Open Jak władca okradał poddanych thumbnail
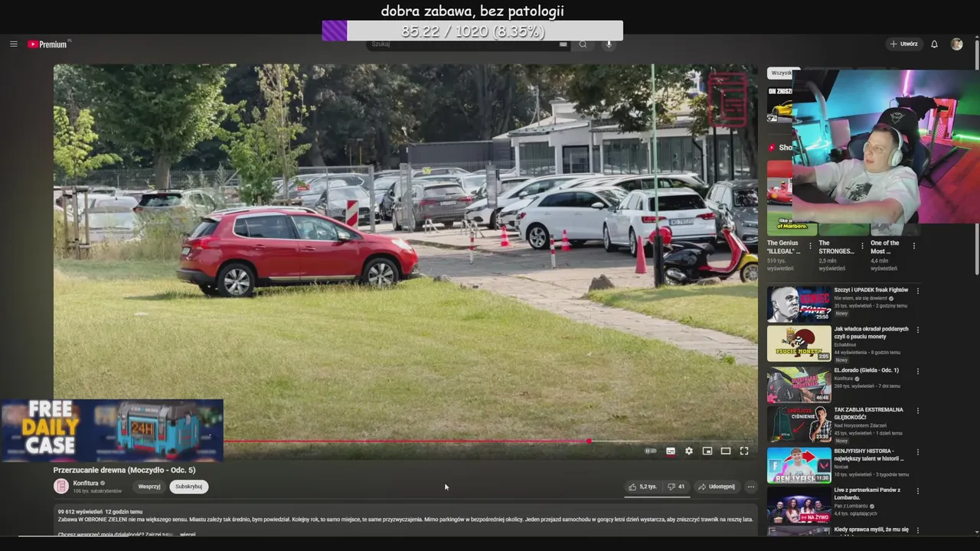980x551 pixels. tap(799, 344)
